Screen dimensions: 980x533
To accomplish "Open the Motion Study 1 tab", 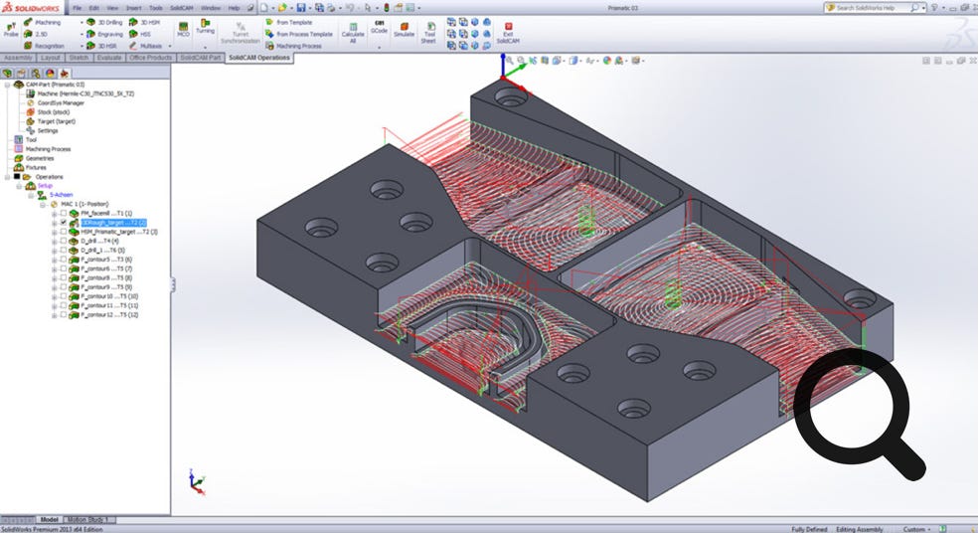I will point(88,520).
